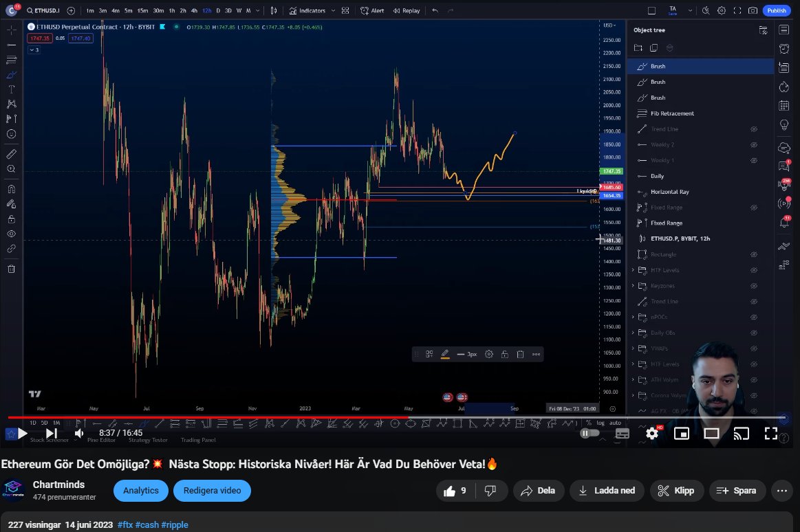The height and width of the screenshot is (532, 800).
Task: Turn on subtitles in the player
Action: point(623,434)
